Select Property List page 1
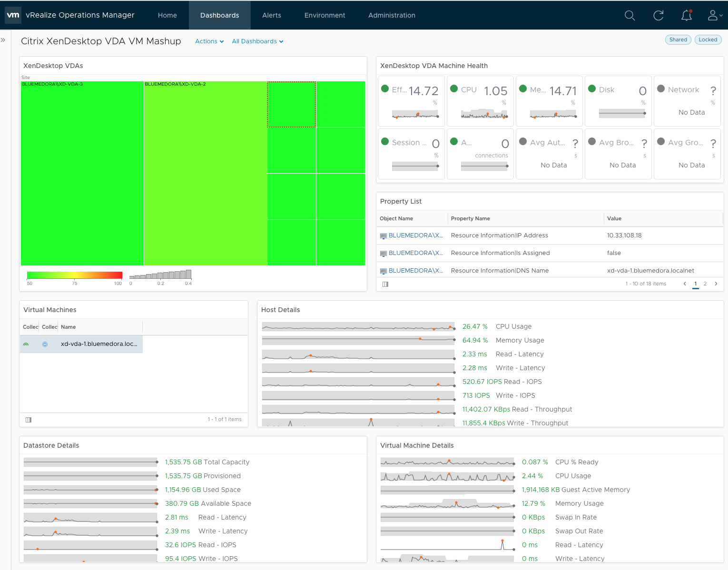 (696, 284)
